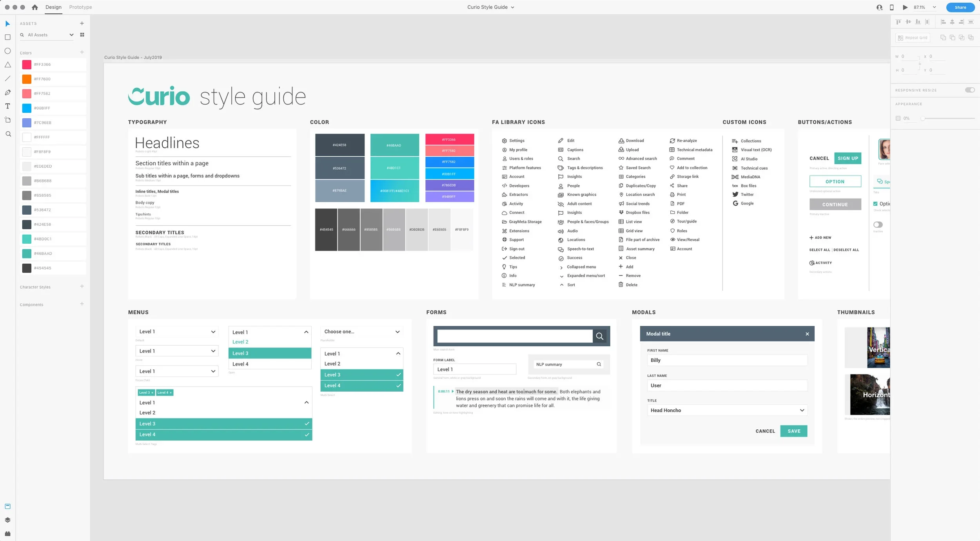Click the Desktop Preview play icon
This screenshot has height=541, width=980.
point(905,7)
